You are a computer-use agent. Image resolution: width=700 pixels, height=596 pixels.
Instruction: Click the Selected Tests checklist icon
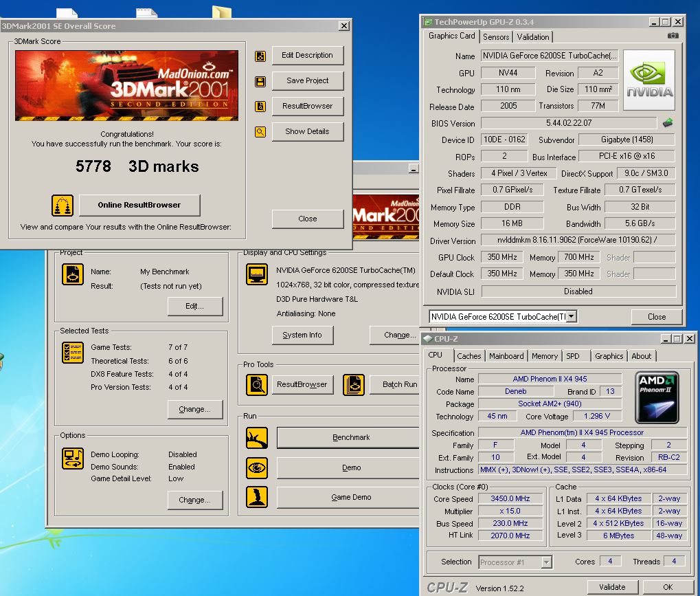pyautogui.click(x=72, y=353)
